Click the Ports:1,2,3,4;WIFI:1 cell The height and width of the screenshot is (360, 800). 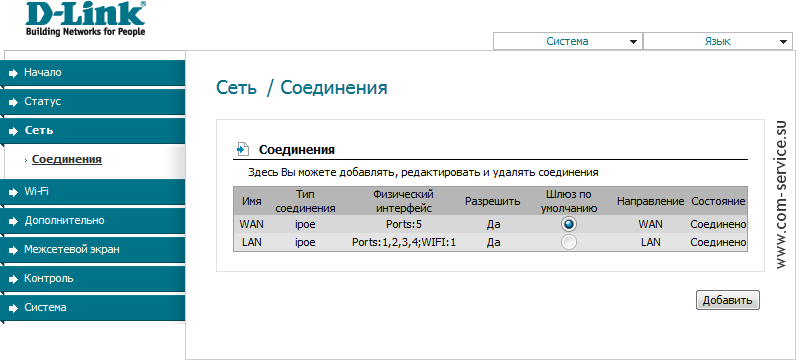click(x=404, y=243)
